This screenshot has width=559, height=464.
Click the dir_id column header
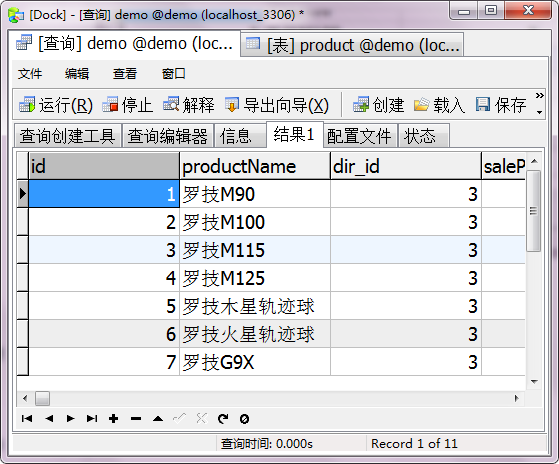click(406, 166)
